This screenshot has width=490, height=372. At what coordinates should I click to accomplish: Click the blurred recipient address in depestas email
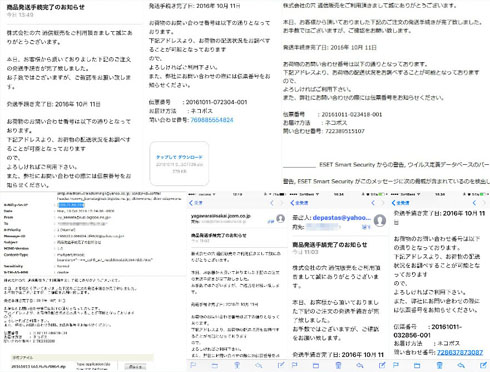pyautogui.click(x=323, y=227)
